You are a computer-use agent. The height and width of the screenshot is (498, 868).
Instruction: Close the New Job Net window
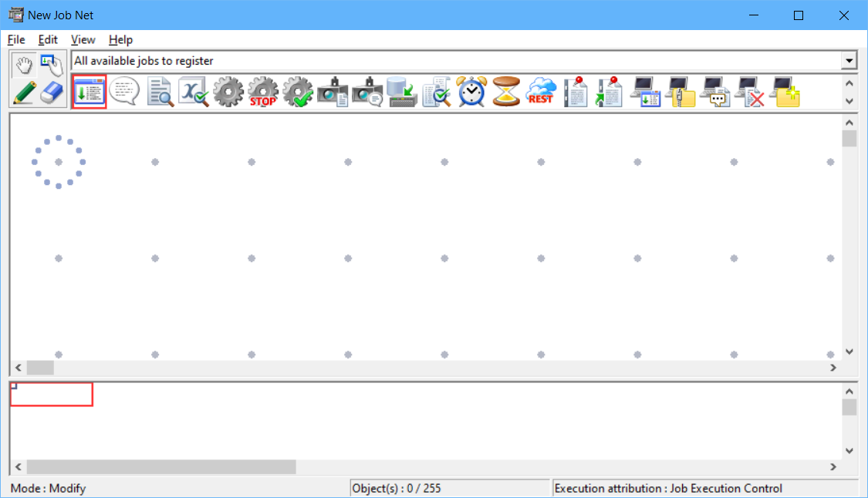[843, 15]
